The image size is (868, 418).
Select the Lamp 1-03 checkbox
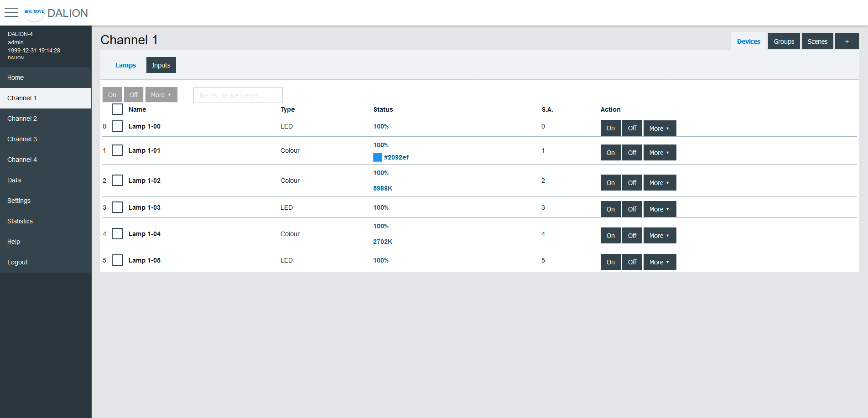117,207
